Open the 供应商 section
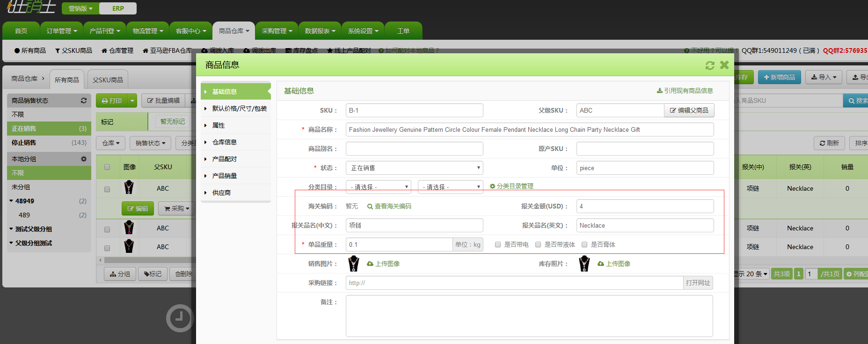This screenshot has width=868, height=344. (x=236, y=193)
